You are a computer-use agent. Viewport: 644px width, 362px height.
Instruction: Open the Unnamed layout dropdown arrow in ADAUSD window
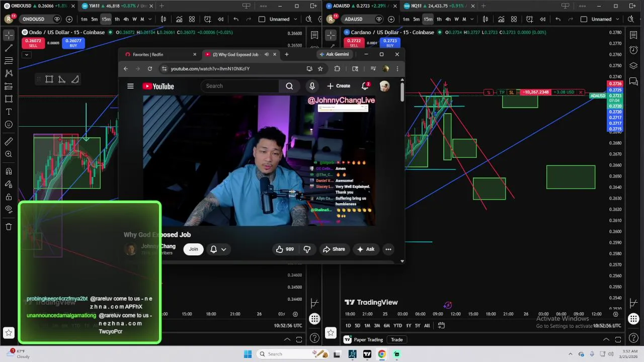tap(616, 19)
